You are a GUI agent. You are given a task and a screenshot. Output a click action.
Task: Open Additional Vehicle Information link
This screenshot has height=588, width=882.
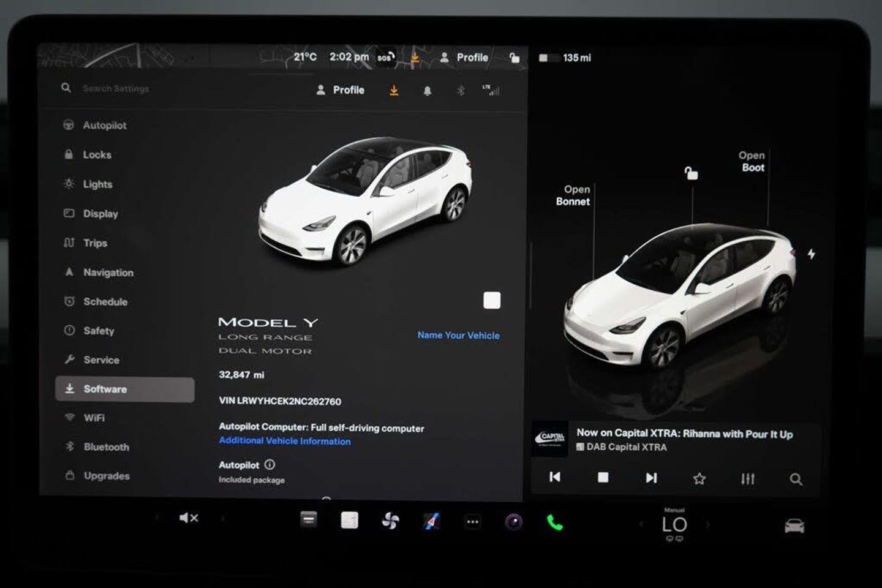pyautogui.click(x=285, y=441)
